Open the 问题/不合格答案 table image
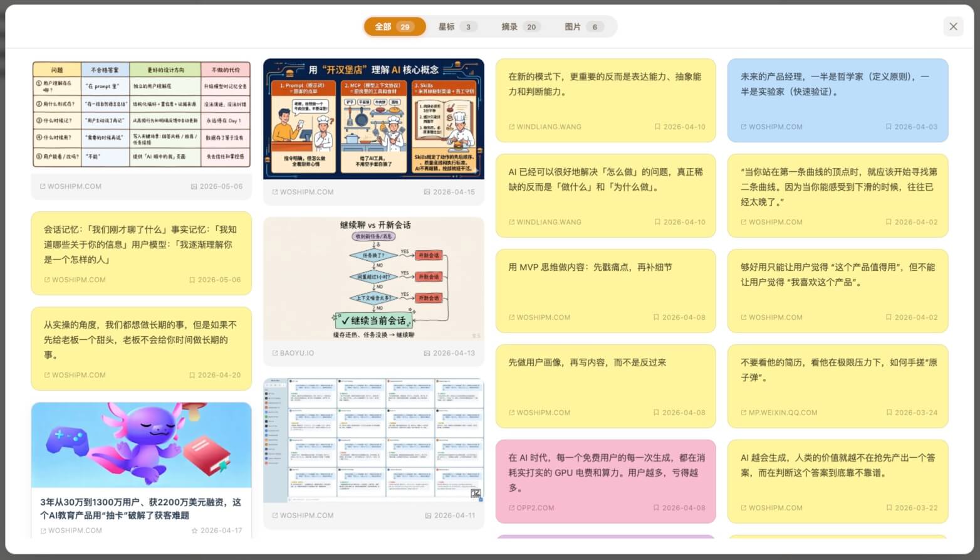The width and height of the screenshot is (980, 560). click(142, 114)
